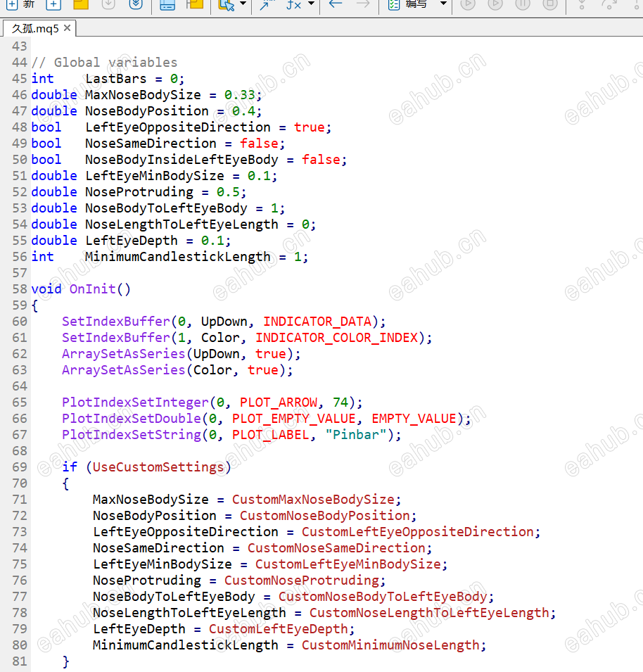Click 'MaxNoseBodySize' on line 46
The height and width of the screenshot is (672, 643).
click(x=143, y=95)
